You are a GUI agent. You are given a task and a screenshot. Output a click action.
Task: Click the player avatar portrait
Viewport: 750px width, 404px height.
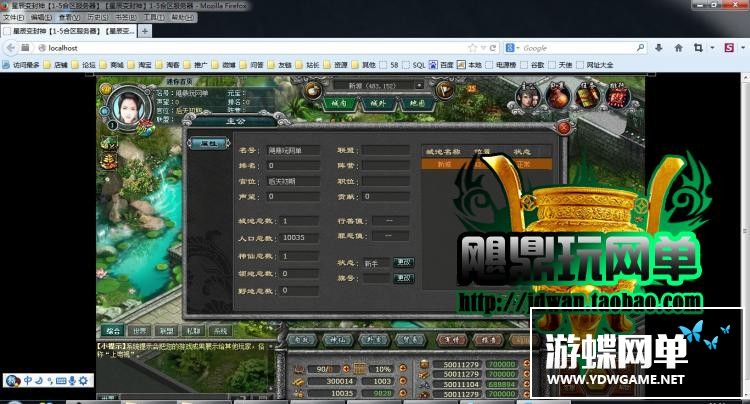click(128, 107)
